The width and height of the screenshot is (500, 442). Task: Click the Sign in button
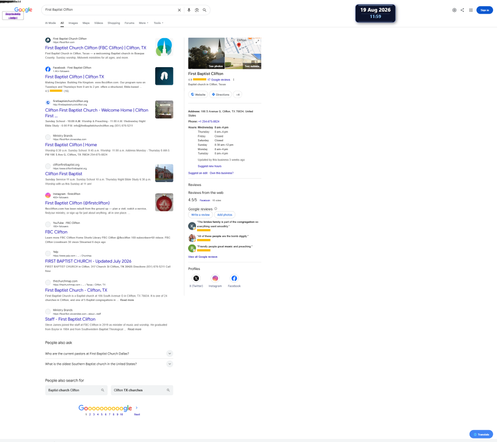[x=484, y=10]
